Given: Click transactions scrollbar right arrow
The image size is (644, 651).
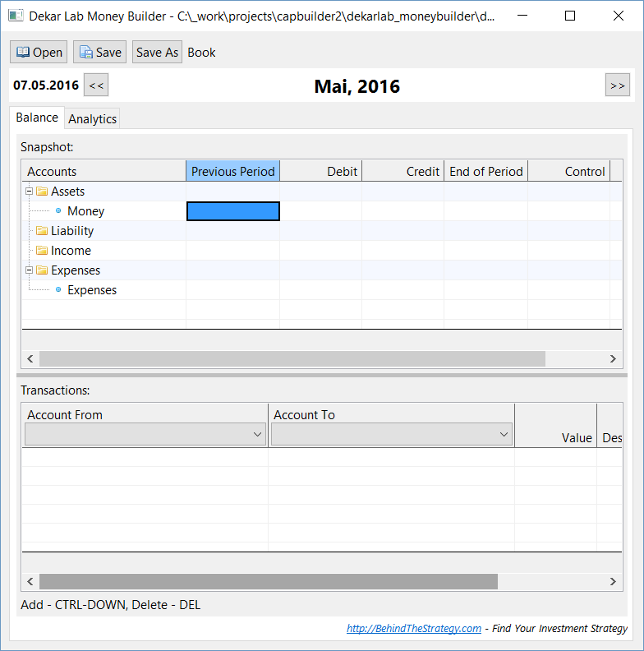Looking at the screenshot, I should coord(613,581).
